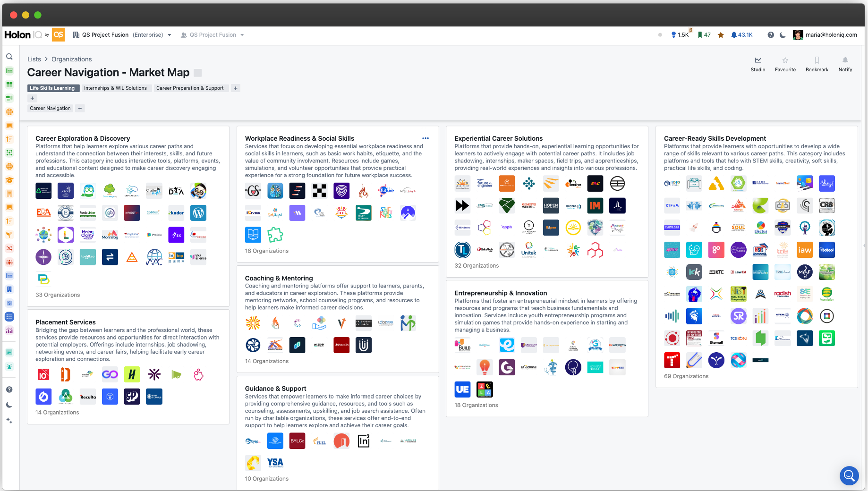
Task: Click the sparkles icon at sidebar bottom
Action: pyautogui.click(x=9, y=420)
